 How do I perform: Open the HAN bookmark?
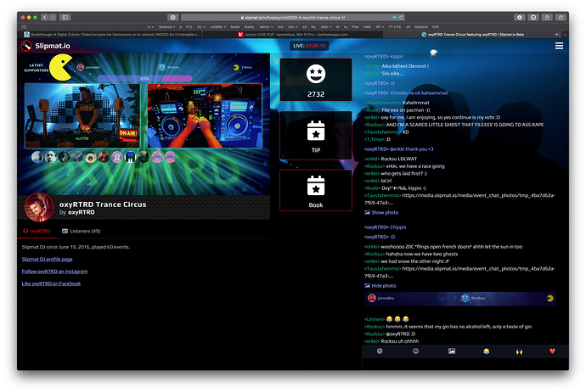point(367,27)
